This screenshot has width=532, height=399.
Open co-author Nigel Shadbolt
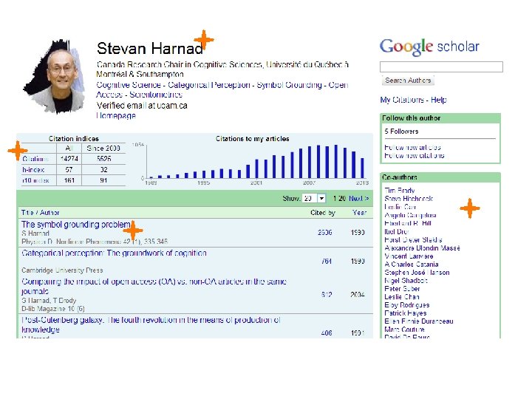coord(406,281)
